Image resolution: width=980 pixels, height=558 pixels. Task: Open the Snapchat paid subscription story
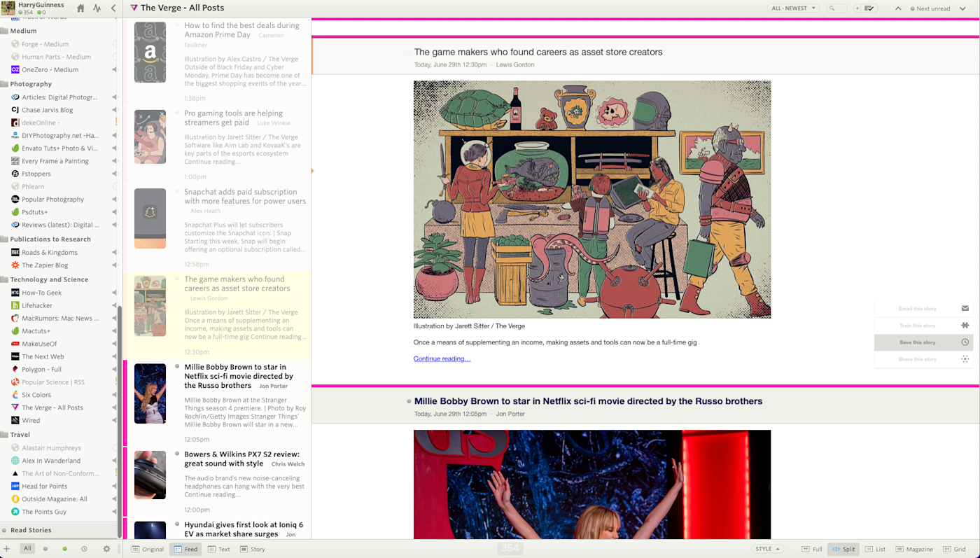coord(217,228)
